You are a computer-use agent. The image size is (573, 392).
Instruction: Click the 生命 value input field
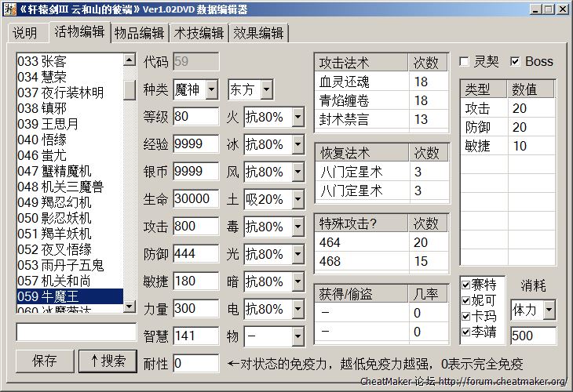point(195,200)
